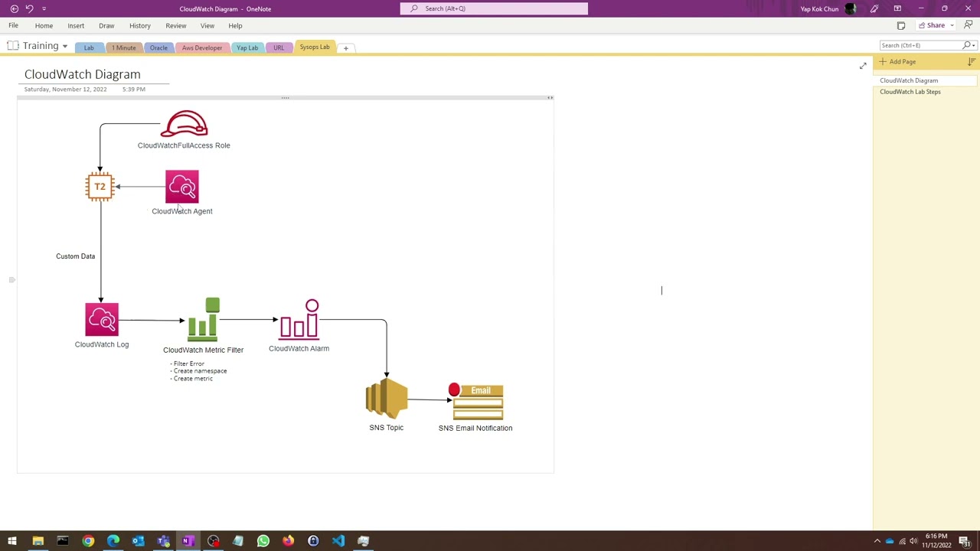This screenshot has width=980, height=551.
Task: Open the View ribbon tab
Action: (x=207, y=25)
